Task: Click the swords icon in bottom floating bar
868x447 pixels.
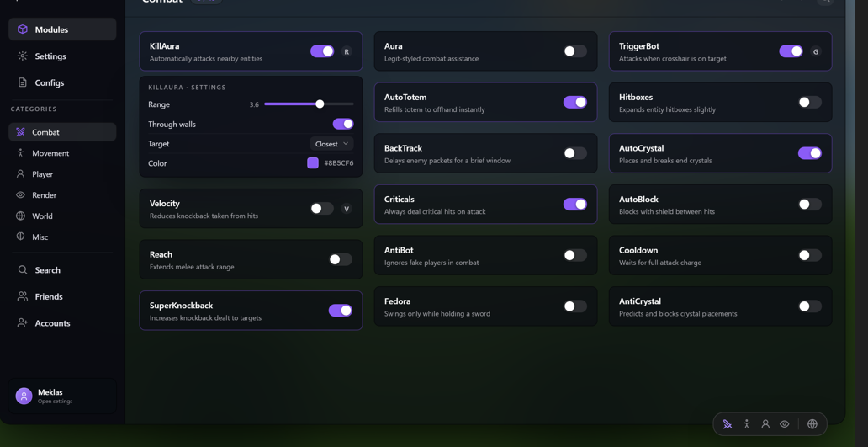Action: [728, 424]
